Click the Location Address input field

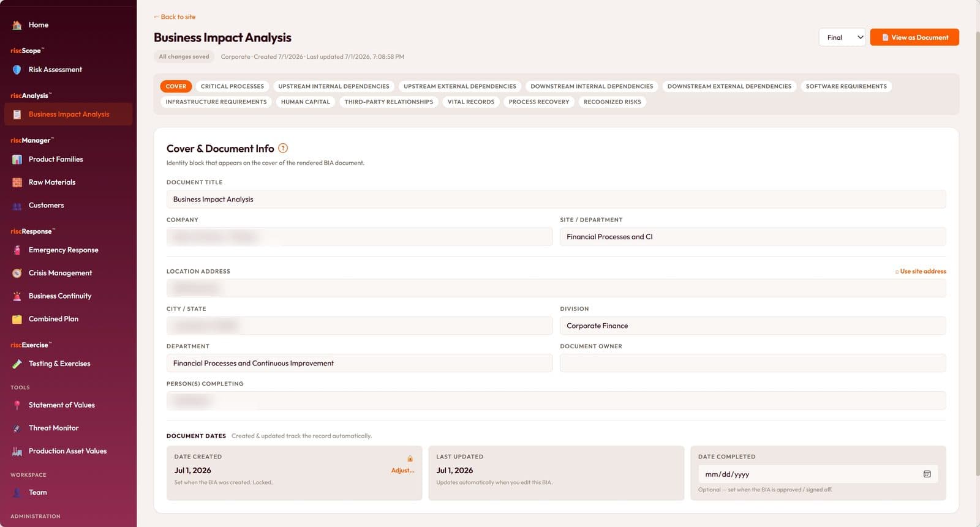(556, 288)
